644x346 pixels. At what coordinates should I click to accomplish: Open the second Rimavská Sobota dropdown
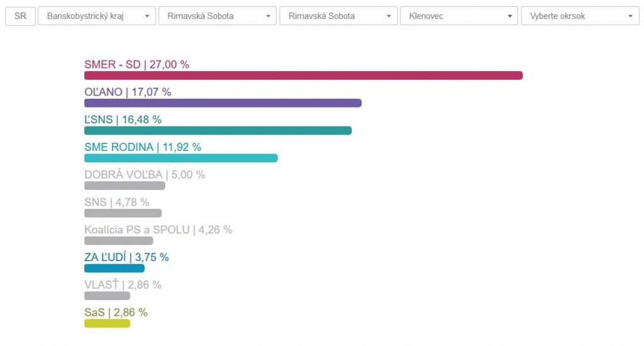pos(338,16)
